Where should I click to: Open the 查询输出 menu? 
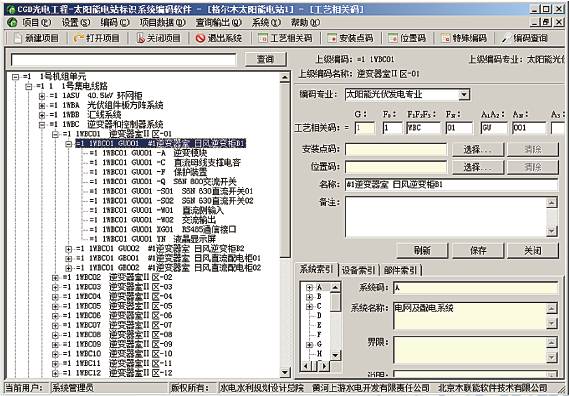click(x=218, y=23)
